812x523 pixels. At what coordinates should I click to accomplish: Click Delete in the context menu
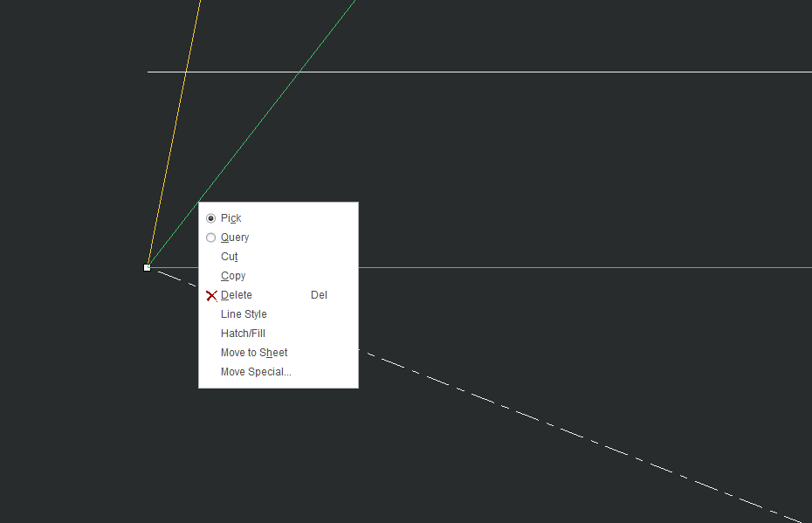(x=279, y=295)
